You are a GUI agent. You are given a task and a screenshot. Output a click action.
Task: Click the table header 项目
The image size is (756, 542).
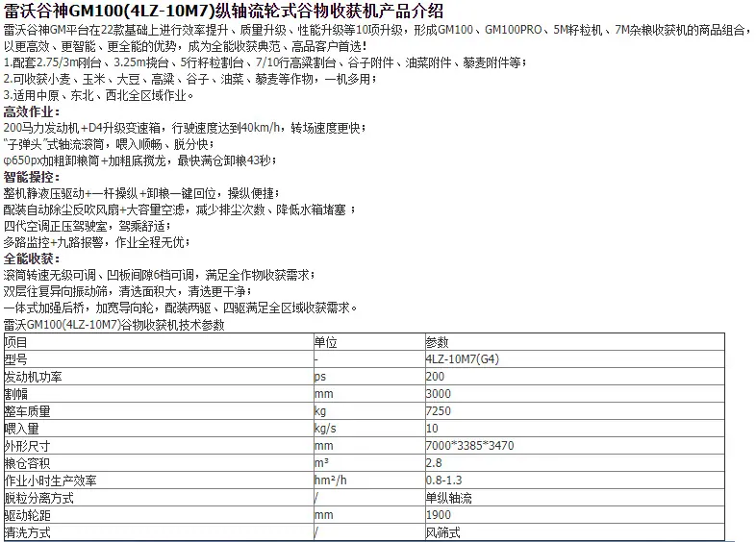pos(16,342)
